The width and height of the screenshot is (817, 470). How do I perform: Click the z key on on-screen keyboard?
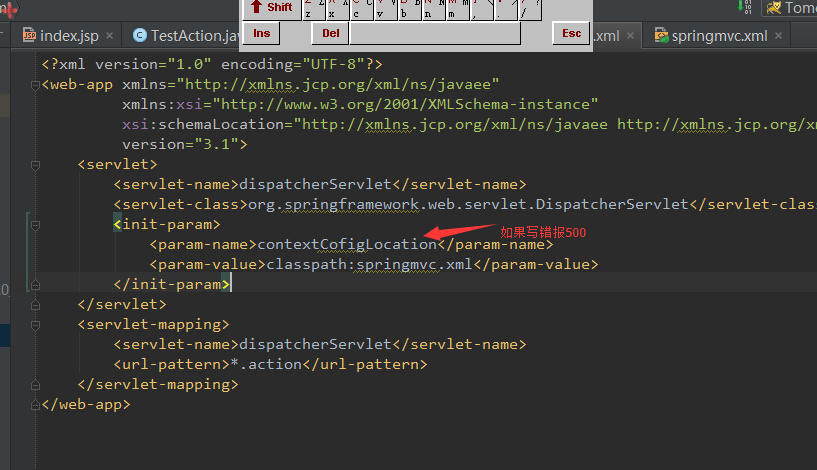point(314,9)
